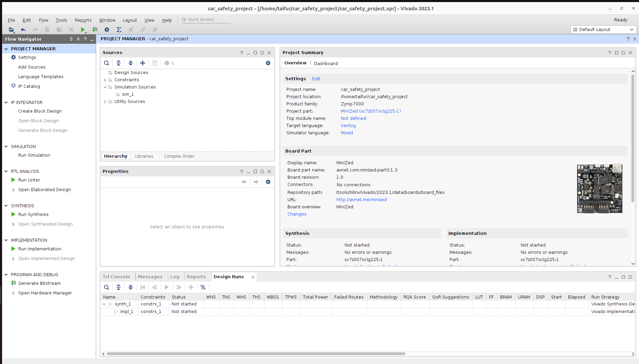Open avnet.me/minized URL link
This screenshot has width=639, height=364.
(x=362, y=200)
